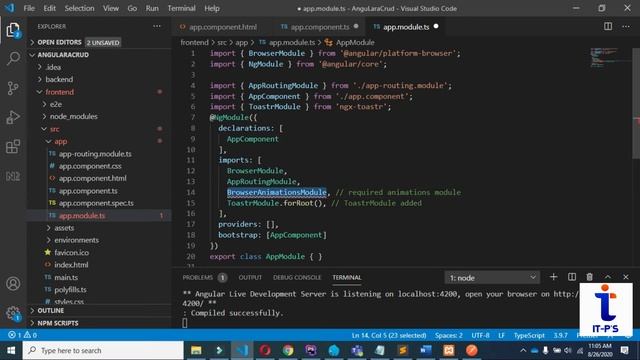The width and height of the screenshot is (640, 360).
Task: Open the Edit menu
Action: click(x=49, y=8)
